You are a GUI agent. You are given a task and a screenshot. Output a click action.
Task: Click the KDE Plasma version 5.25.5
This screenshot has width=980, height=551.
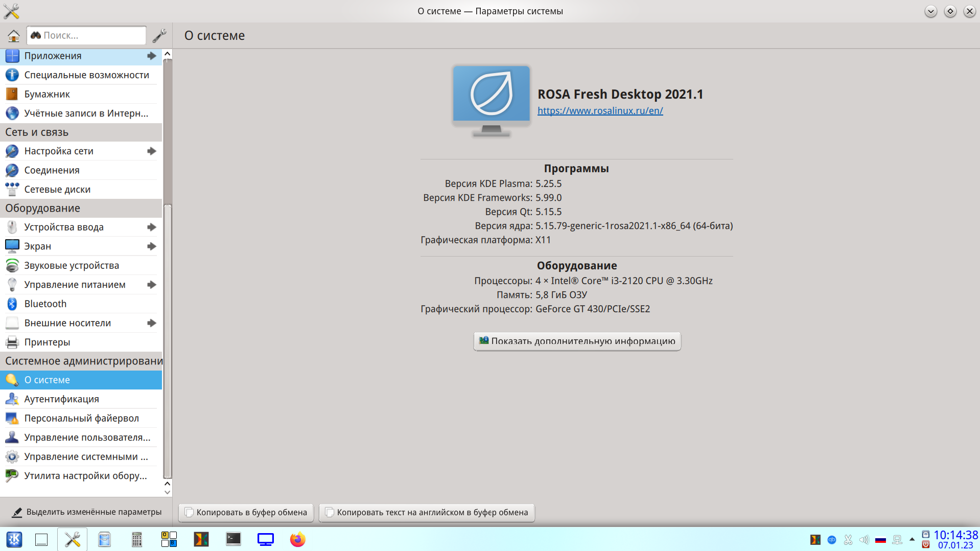(x=548, y=183)
